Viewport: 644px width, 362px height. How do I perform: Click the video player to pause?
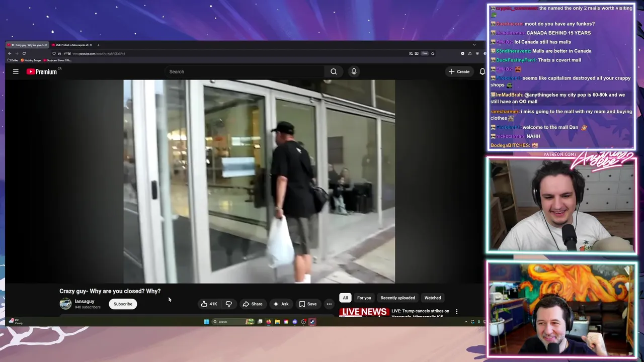[259, 182]
